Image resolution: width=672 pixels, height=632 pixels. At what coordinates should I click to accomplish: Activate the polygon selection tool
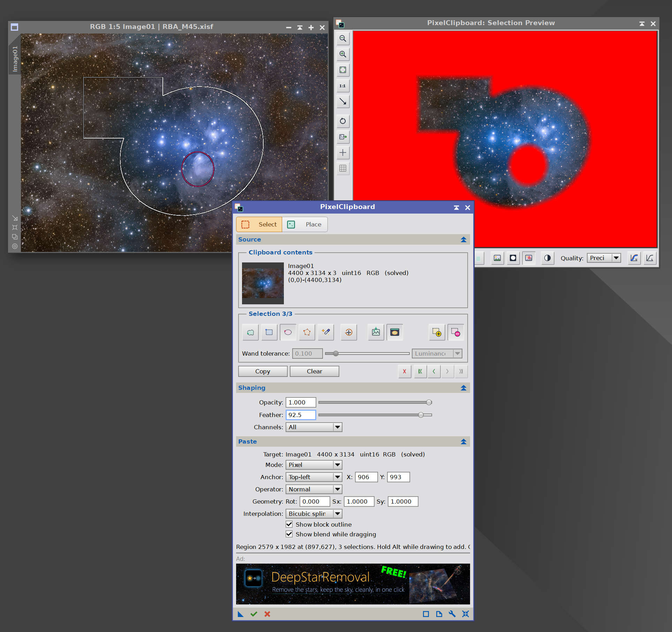click(x=307, y=332)
